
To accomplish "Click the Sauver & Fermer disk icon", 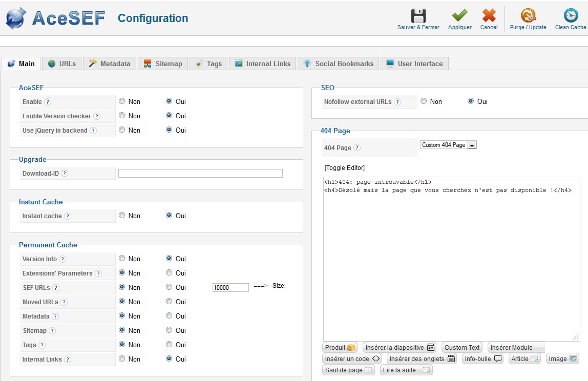I will tap(418, 16).
